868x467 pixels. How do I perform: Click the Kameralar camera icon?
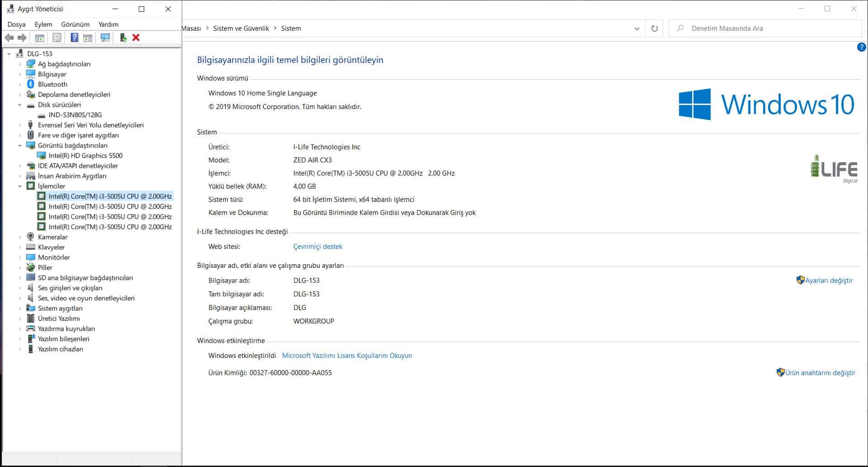tap(30, 237)
